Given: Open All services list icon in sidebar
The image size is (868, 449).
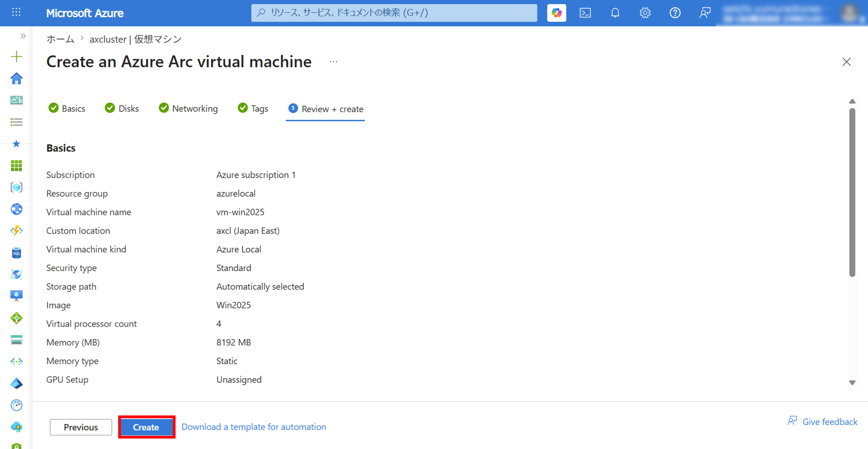Looking at the screenshot, I should pyautogui.click(x=16, y=122).
